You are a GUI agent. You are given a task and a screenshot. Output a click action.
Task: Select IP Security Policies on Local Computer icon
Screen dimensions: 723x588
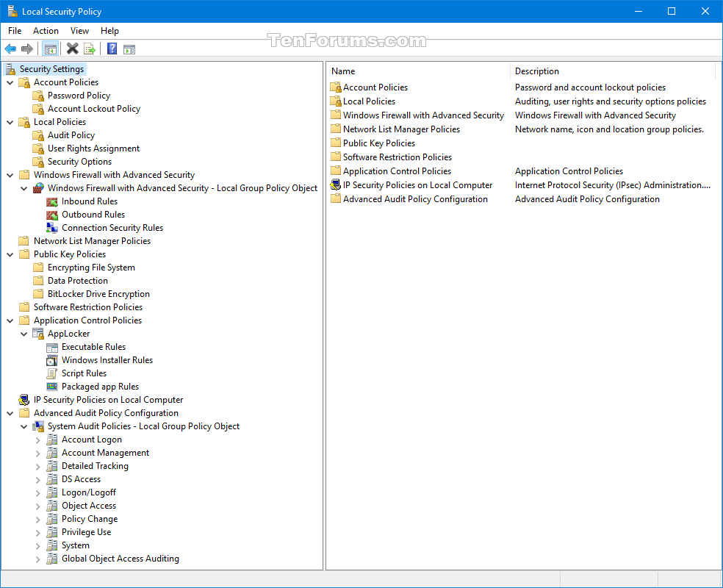(24, 399)
